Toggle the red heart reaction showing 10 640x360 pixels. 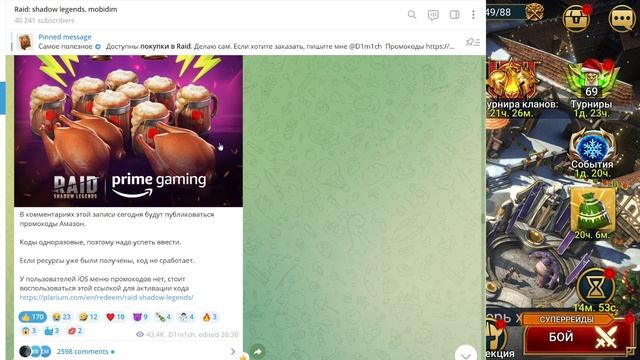(x=115, y=317)
